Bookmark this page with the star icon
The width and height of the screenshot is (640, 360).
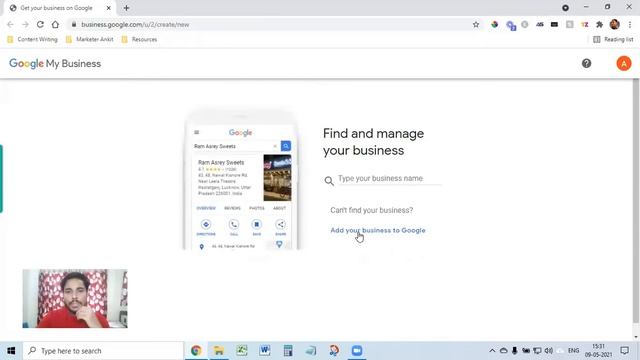[x=476, y=24]
